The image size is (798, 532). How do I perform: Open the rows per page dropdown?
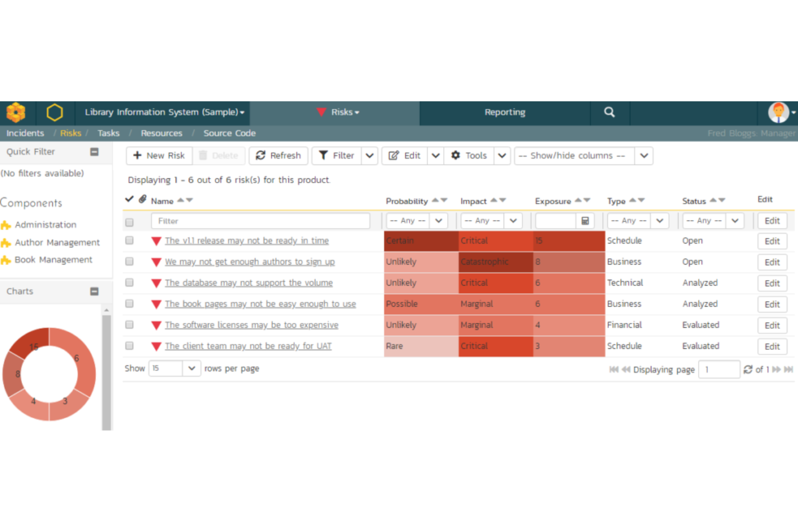(191, 368)
